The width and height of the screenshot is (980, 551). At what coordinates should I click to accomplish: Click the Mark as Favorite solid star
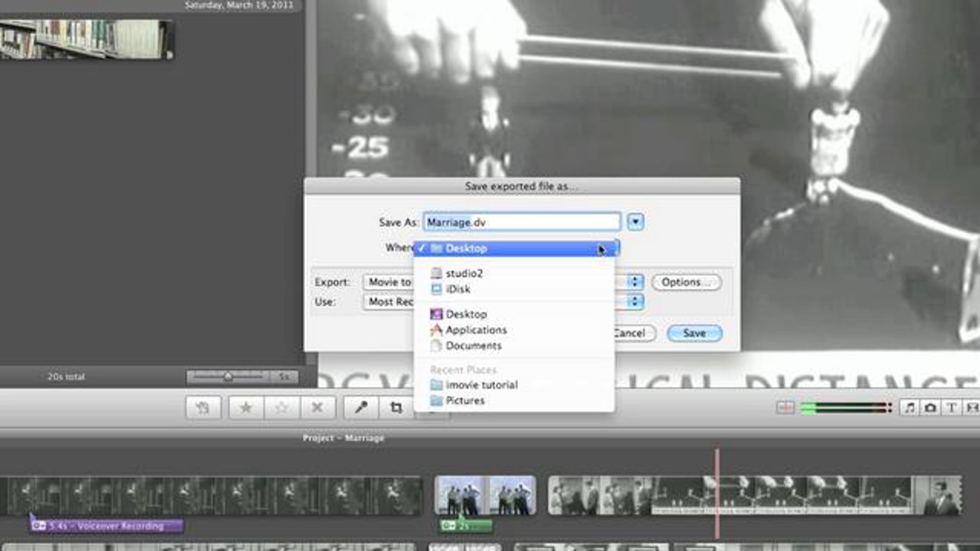246,407
